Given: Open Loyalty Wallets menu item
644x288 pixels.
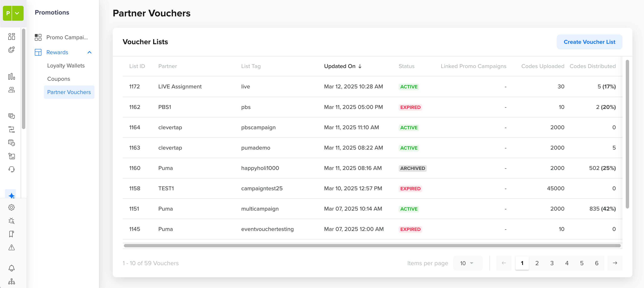Looking at the screenshot, I should pyautogui.click(x=66, y=66).
